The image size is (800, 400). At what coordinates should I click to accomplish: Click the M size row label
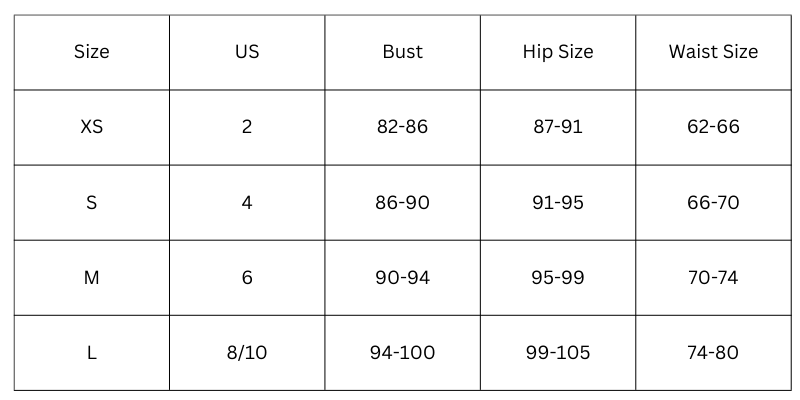(x=91, y=277)
